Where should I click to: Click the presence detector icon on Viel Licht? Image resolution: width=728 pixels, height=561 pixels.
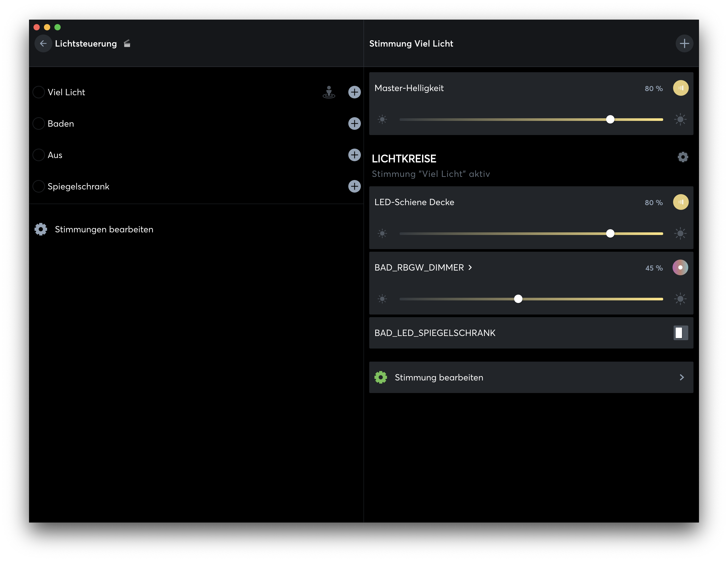(x=329, y=92)
